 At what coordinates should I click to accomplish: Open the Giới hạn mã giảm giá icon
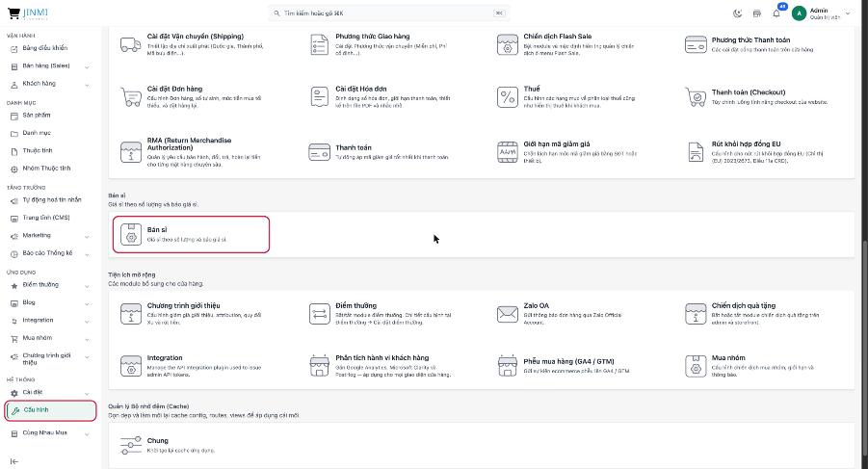click(x=508, y=152)
